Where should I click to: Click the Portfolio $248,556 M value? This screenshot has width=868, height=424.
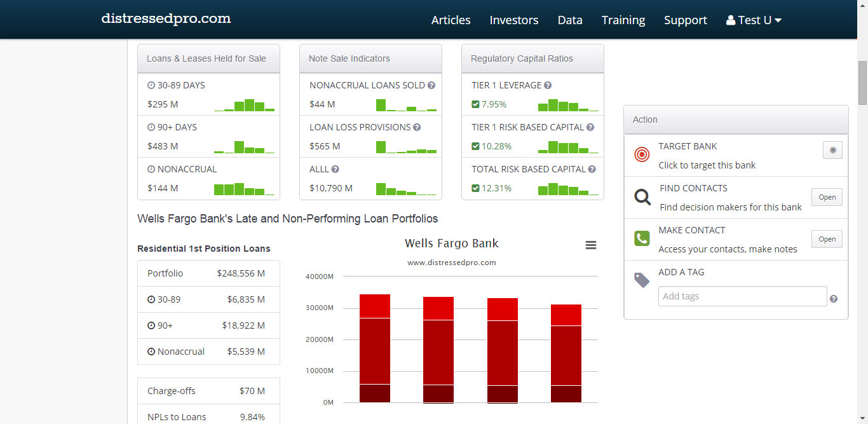pos(241,273)
